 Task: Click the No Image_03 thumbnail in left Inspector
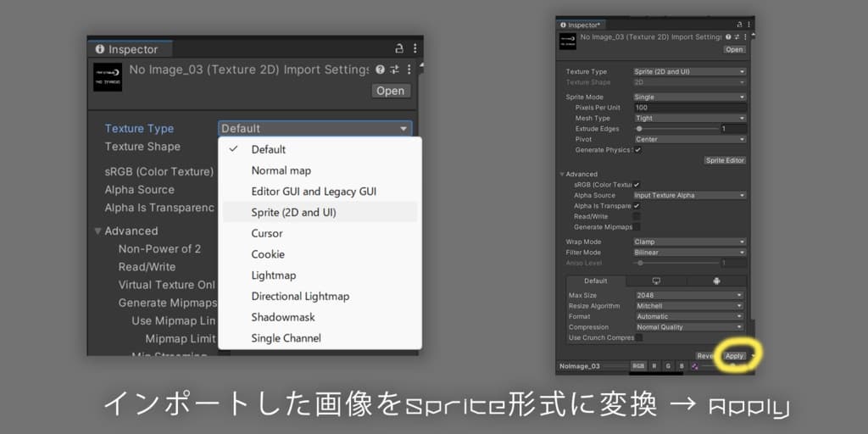108,77
